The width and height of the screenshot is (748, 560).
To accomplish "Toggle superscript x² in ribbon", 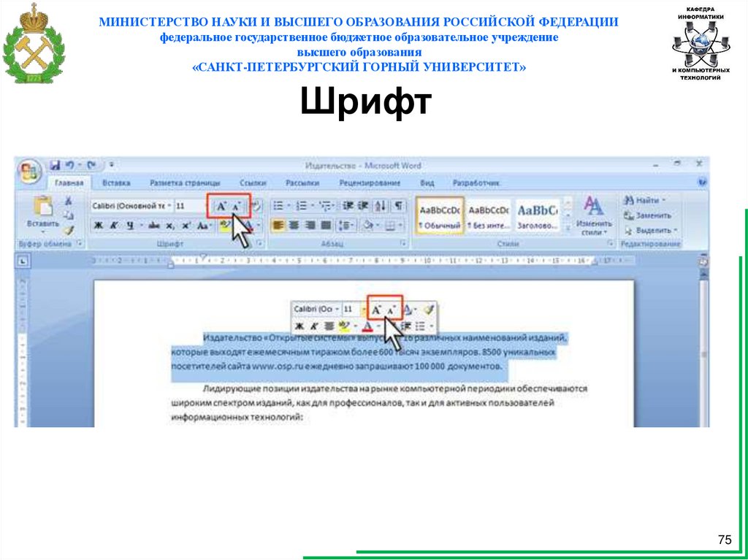I will 186,225.
